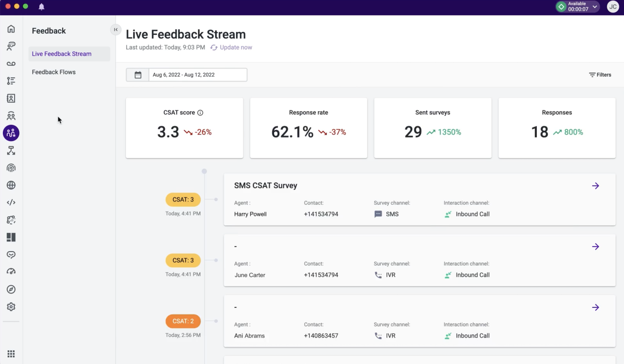
Task: Click the app grid icon bottom-left
Action: 11,354
